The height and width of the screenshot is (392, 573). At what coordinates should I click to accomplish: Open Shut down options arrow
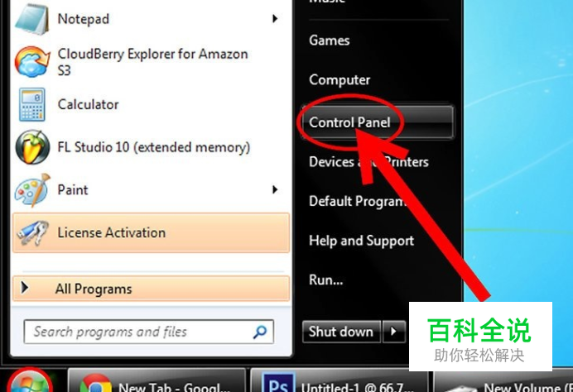click(x=393, y=332)
